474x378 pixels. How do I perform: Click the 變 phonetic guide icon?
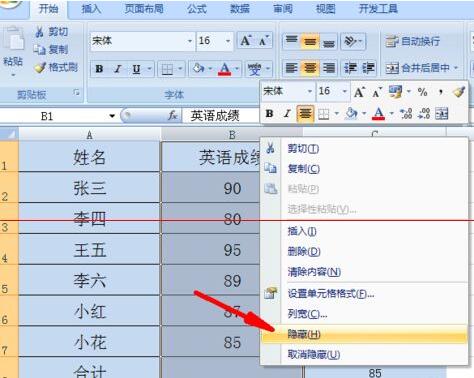tap(254, 69)
